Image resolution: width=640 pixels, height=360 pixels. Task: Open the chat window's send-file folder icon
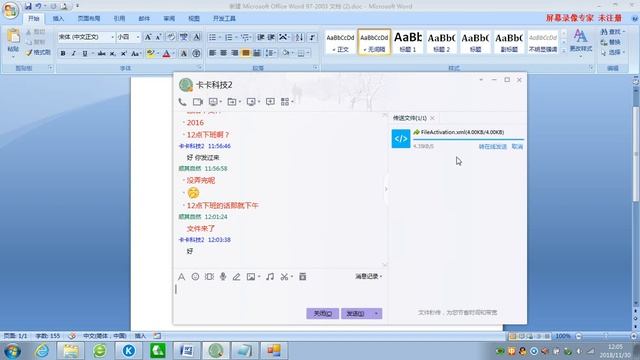click(x=231, y=102)
